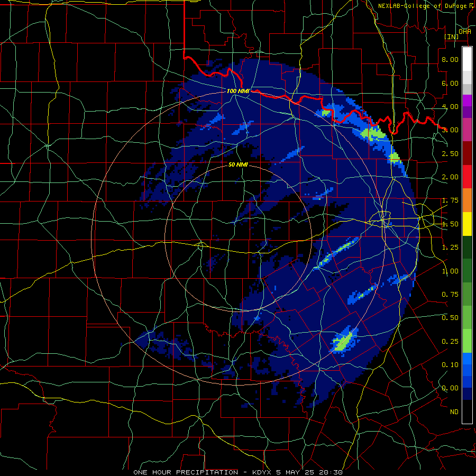The width and height of the screenshot is (476, 476).
Task: Click the ONE HOUR PRECIPITATION KDYX caption
Action: (238, 472)
